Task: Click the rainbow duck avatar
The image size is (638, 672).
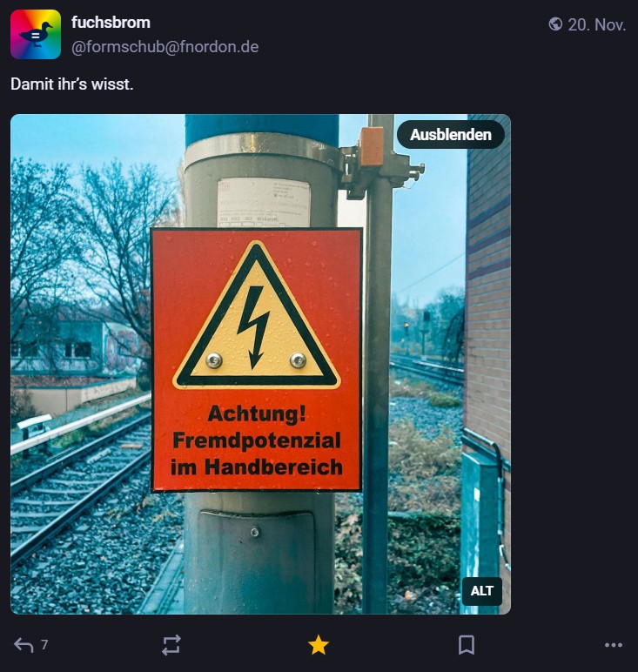Action: tap(36, 35)
